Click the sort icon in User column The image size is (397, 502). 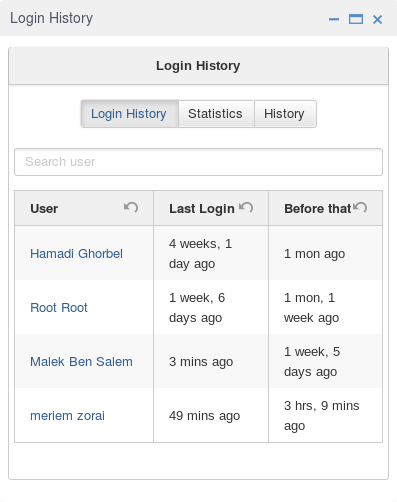pos(131,207)
